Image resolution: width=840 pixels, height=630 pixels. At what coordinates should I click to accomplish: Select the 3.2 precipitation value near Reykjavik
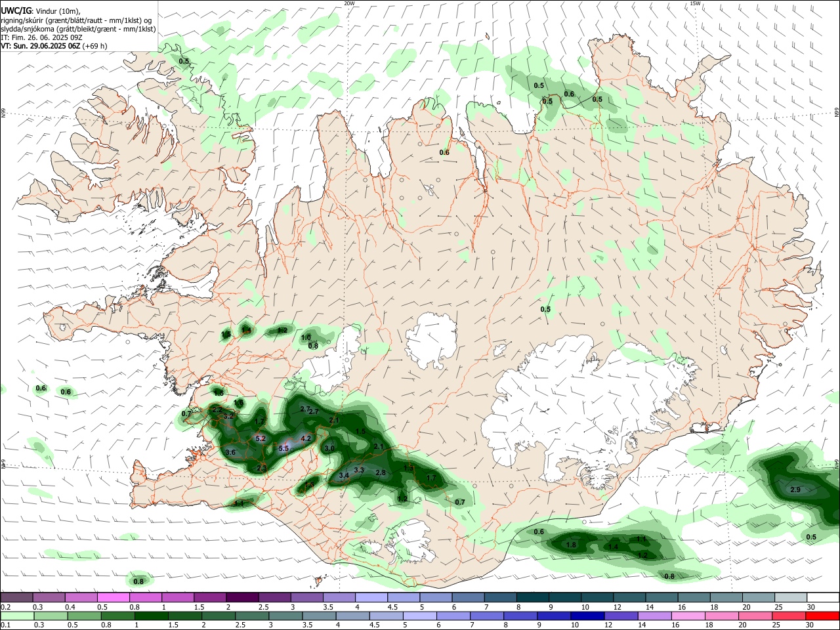pyautogui.click(x=228, y=416)
